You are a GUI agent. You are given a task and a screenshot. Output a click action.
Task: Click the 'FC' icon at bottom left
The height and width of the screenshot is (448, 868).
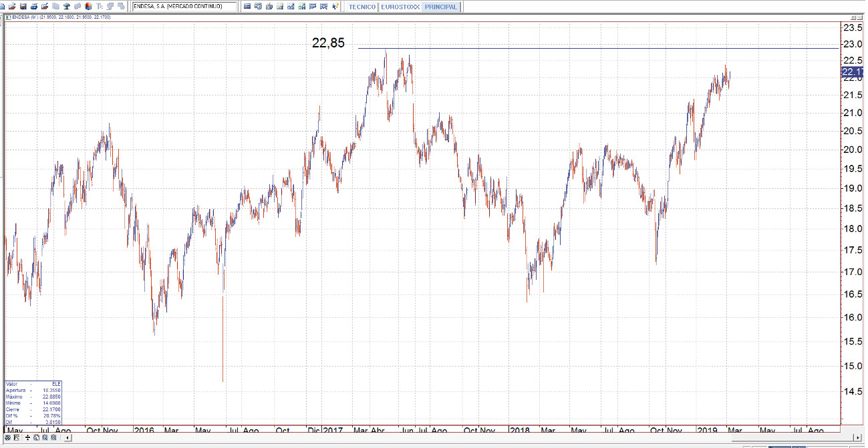click(x=16, y=437)
